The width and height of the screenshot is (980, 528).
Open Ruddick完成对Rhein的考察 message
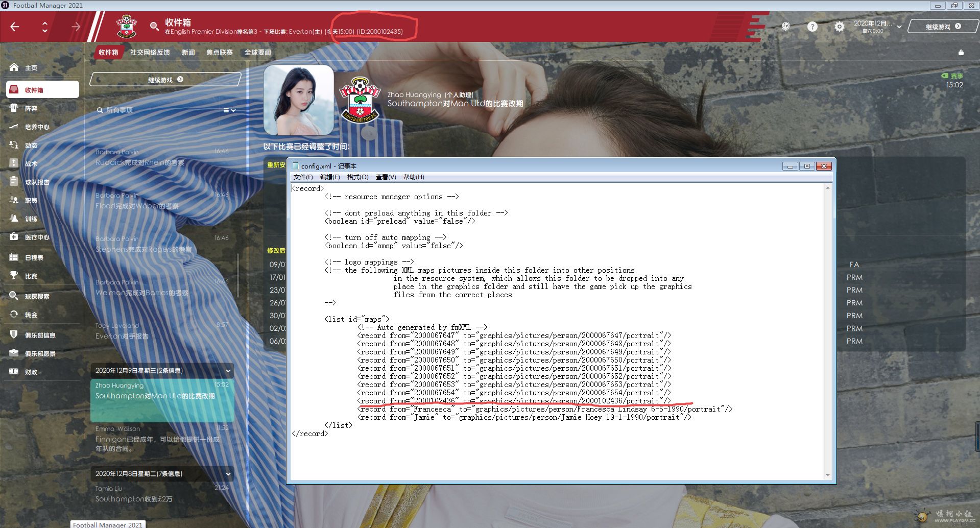click(x=162, y=157)
